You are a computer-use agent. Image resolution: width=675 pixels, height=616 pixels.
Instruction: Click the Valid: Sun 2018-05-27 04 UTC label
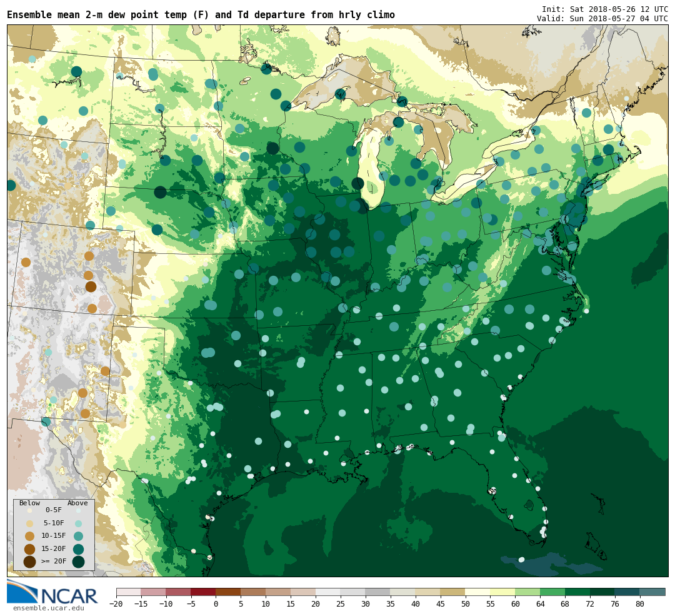pos(602,19)
